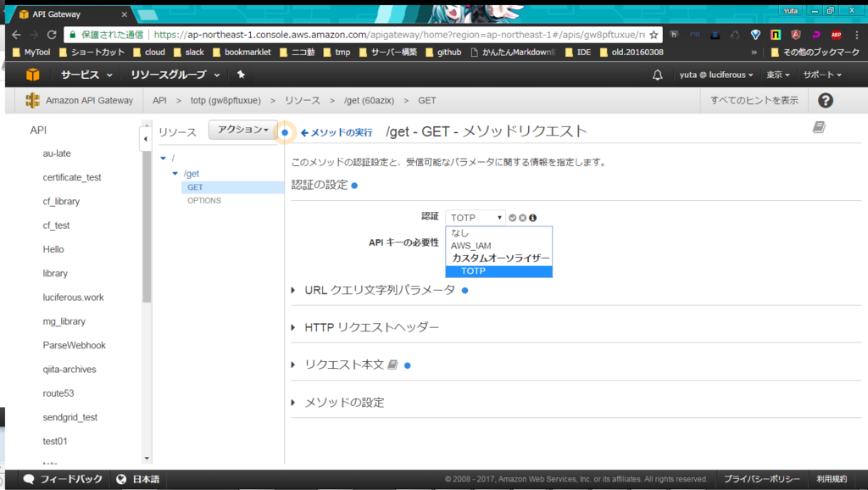Image resolution: width=868 pixels, height=490 pixels.
Task: Click the 認証 TOTP select box
Action: [476, 218]
